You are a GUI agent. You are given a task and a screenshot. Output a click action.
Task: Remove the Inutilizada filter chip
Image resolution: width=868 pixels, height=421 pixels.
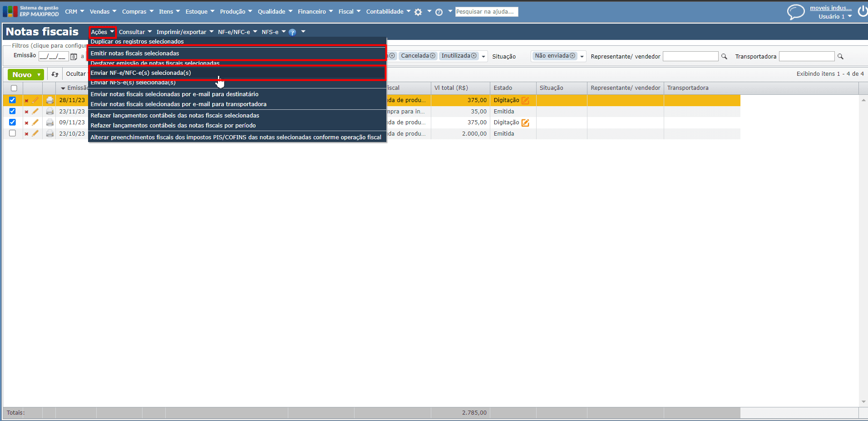click(x=474, y=56)
